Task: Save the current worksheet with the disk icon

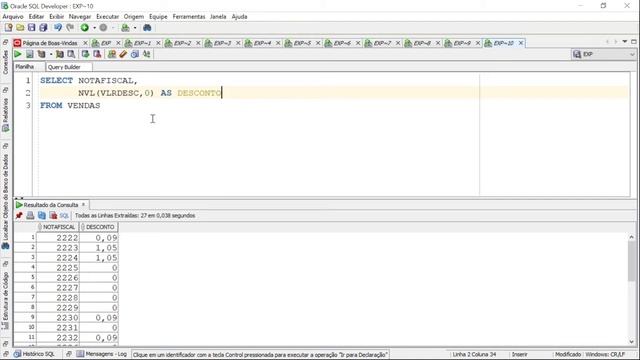Action: [x=31, y=28]
